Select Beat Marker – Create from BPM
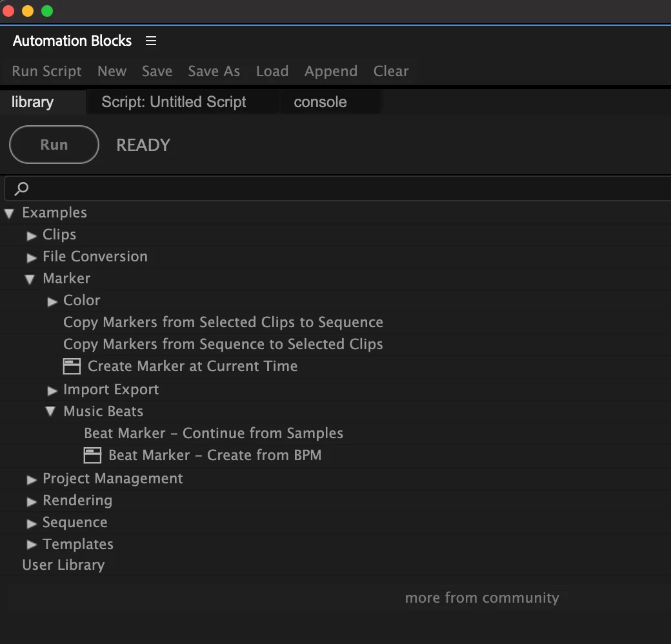671x644 pixels. pos(215,456)
